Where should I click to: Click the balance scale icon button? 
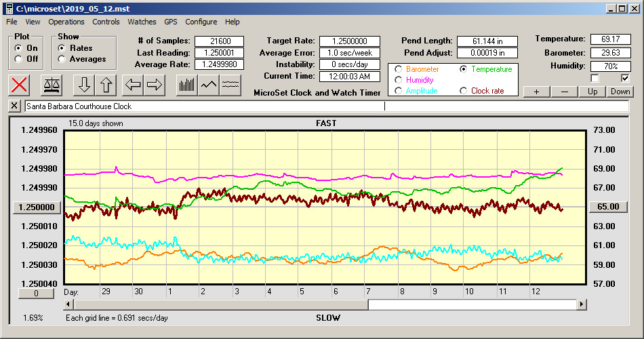[51, 85]
